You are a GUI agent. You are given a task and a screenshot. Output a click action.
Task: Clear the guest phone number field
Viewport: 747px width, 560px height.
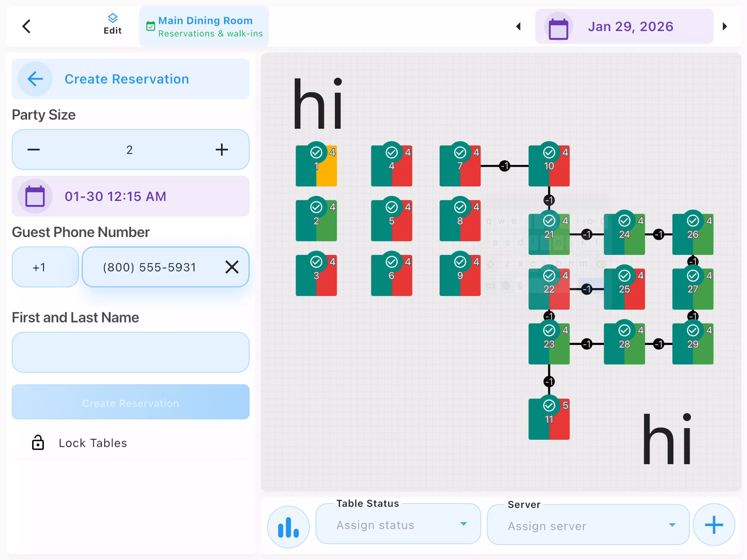click(232, 267)
